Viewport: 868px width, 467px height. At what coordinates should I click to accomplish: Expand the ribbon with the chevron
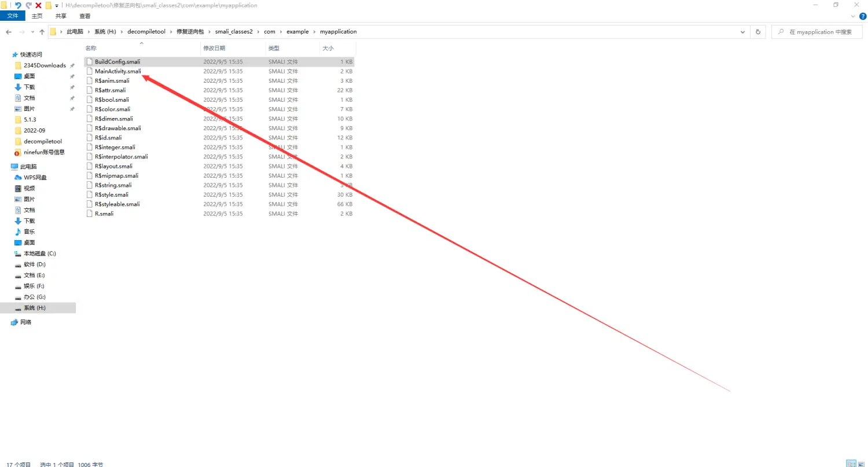(x=854, y=16)
